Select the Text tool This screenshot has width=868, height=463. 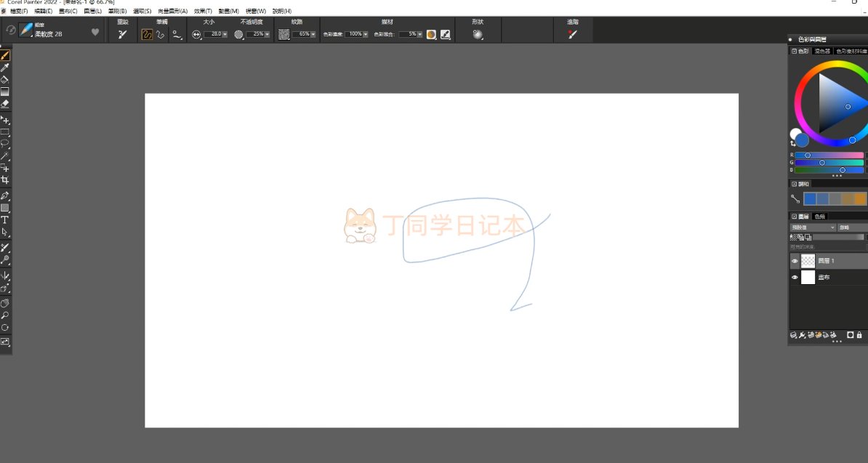(x=4, y=220)
